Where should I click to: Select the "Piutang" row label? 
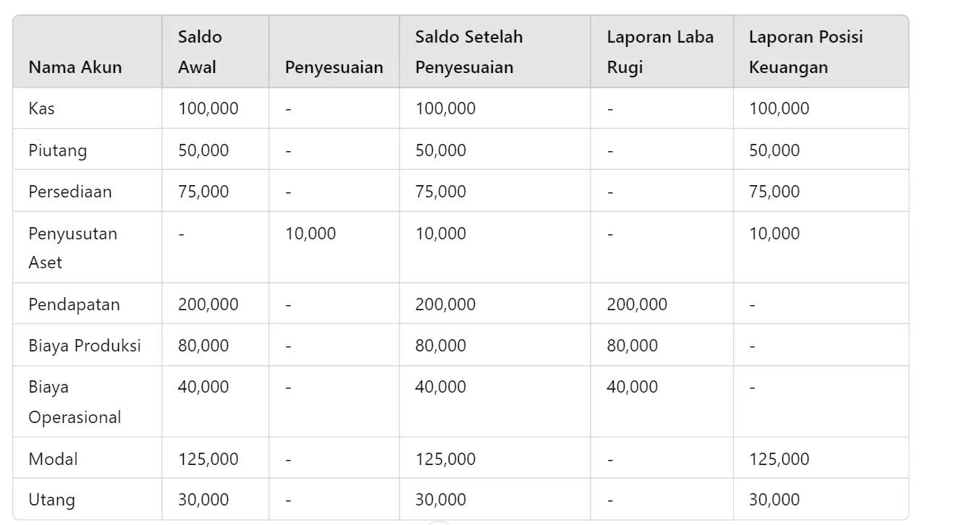pos(58,150)
